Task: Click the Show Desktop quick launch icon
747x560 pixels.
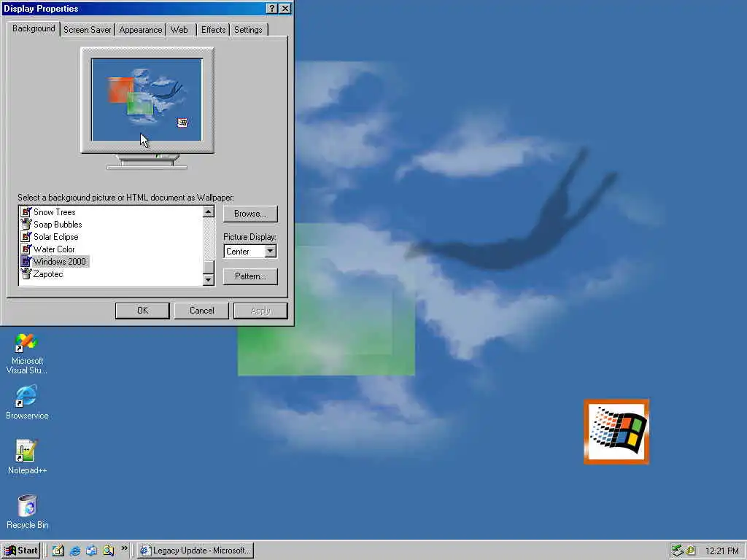Action: click(58, 551)
